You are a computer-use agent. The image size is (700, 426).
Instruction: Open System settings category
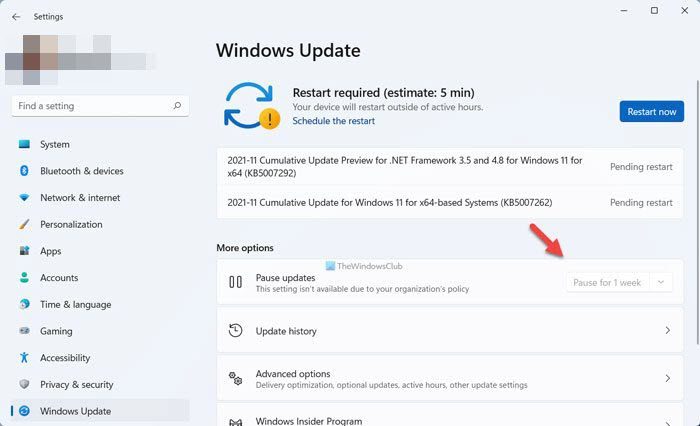coord(55,144)
